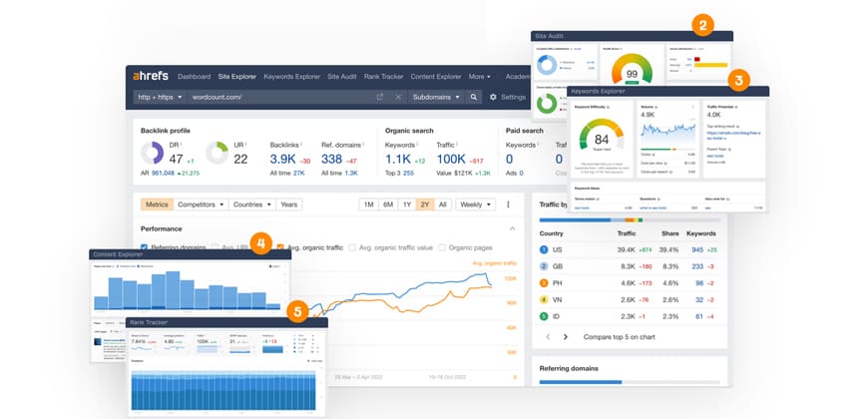868x419 pixels.
Task: Click the 945 keywords link for US
Action: [x=696, y=250]
